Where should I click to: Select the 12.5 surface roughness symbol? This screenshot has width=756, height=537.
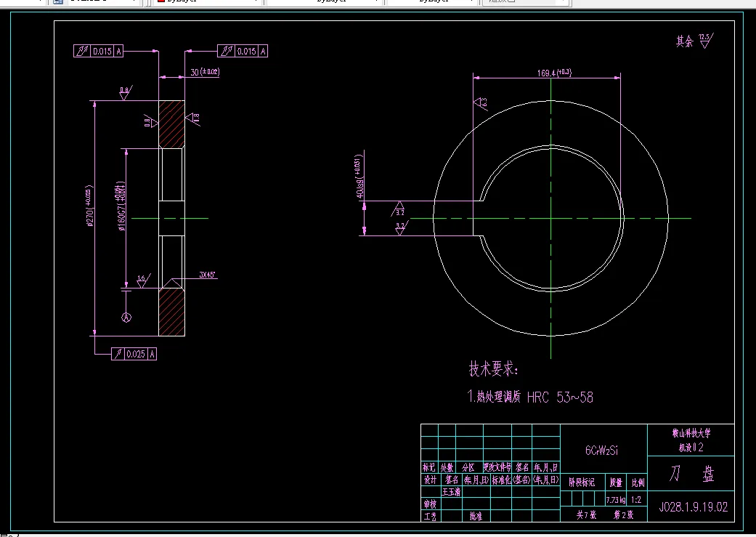[704, 40]
